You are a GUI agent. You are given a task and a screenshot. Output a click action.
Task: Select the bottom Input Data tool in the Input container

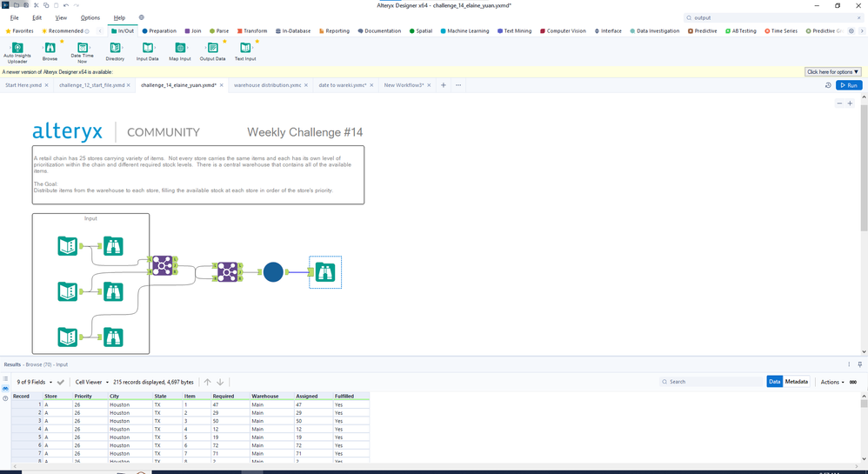click(68, 337)
